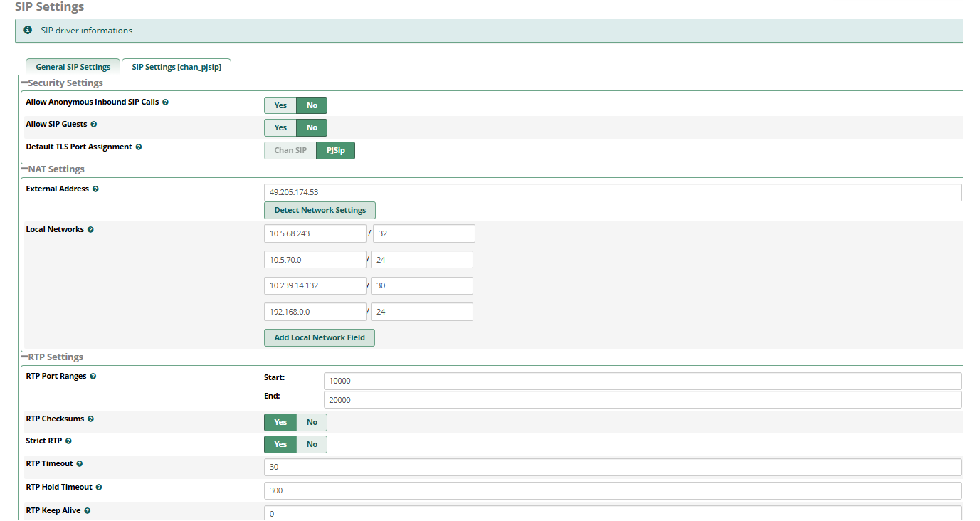Edit local network 192.168.0.0 address field
Viewport: 980px width, 521px height.
315,312
